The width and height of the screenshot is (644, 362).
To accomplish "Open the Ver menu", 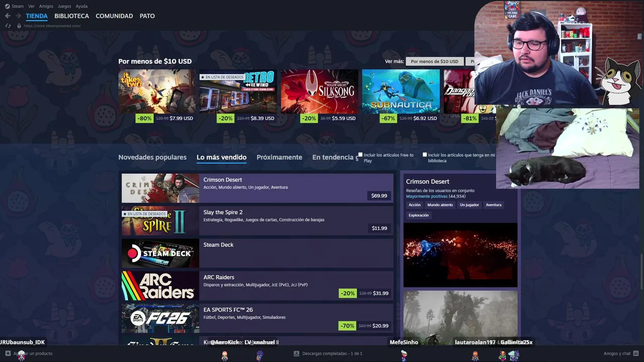I will click(x=31, y=6).
